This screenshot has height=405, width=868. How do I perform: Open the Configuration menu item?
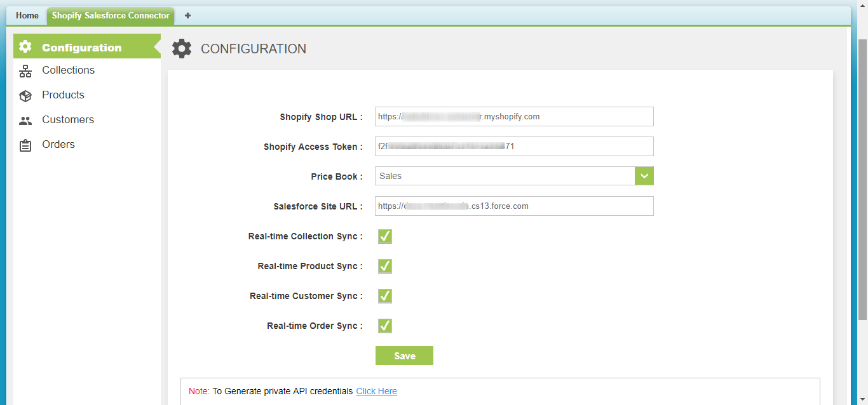pos(87,46)
